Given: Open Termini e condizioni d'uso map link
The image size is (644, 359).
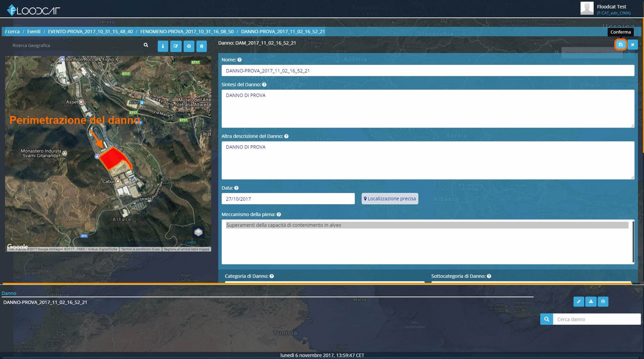Looking at the screenshot, I should point(140,249).
